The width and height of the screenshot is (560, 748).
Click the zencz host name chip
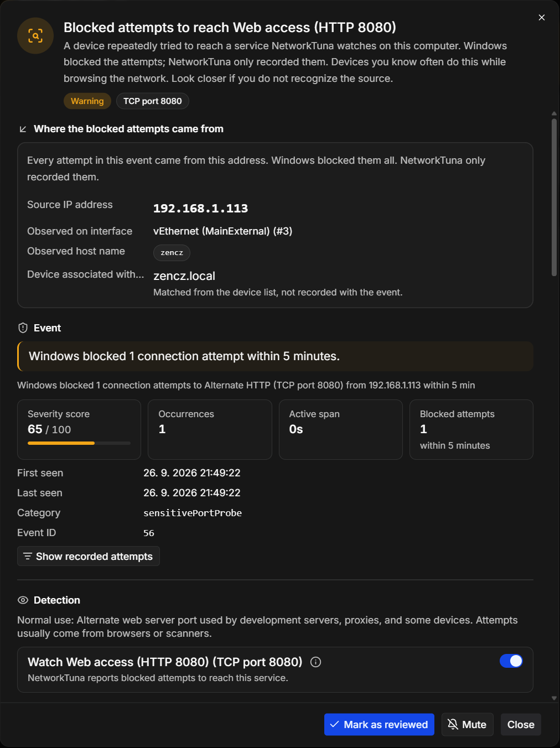click(172, 253)
